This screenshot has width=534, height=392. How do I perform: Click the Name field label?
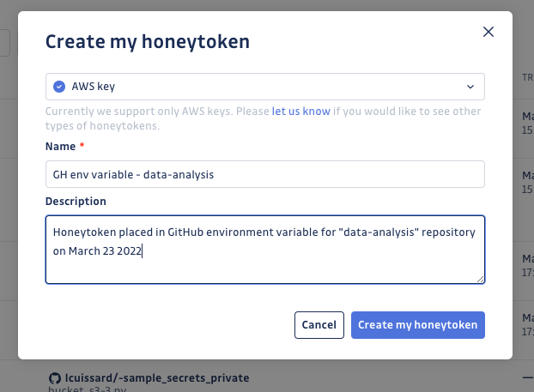[x=58, y=147]
